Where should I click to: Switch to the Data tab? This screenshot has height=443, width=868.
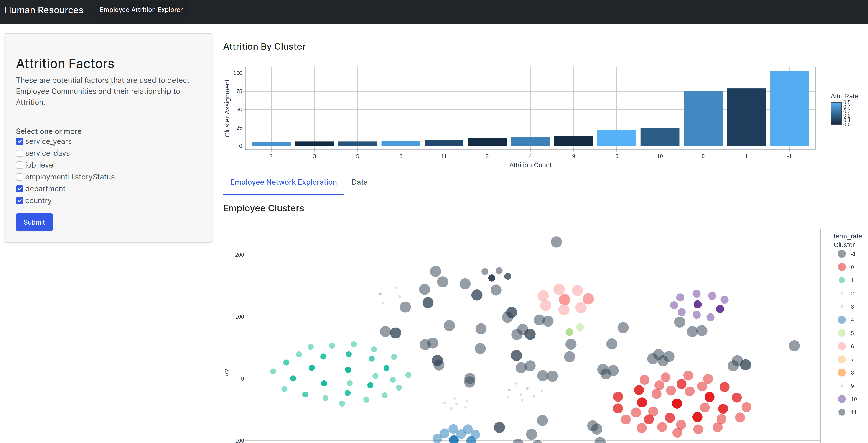(x=359, y=182)
